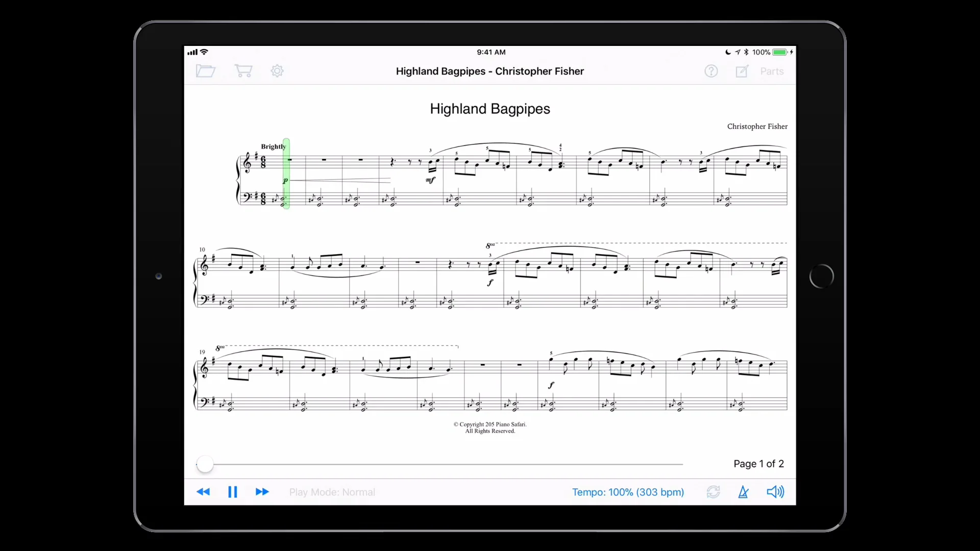
Task: Fast forward playback
Action: click(262, 492)
